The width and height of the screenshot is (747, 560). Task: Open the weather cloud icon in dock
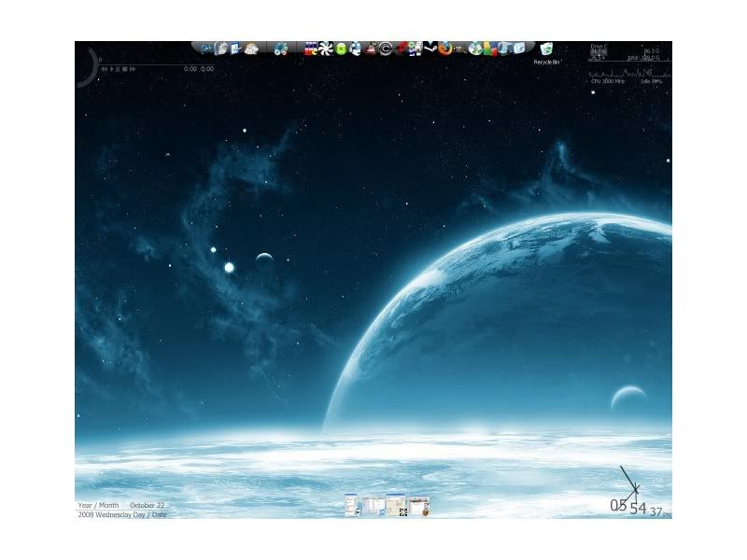point(251,48)
